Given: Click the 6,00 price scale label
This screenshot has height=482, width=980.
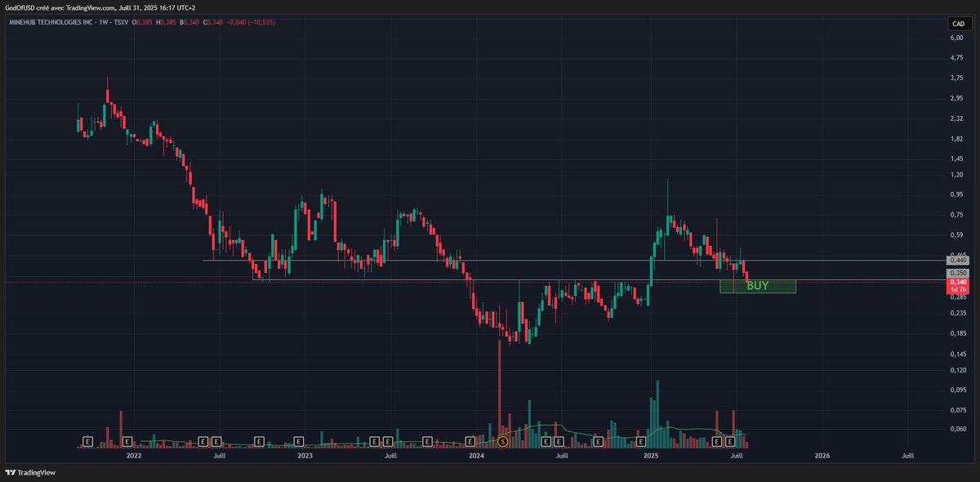Looking at the screenshot, I should [x=957, y=38].
